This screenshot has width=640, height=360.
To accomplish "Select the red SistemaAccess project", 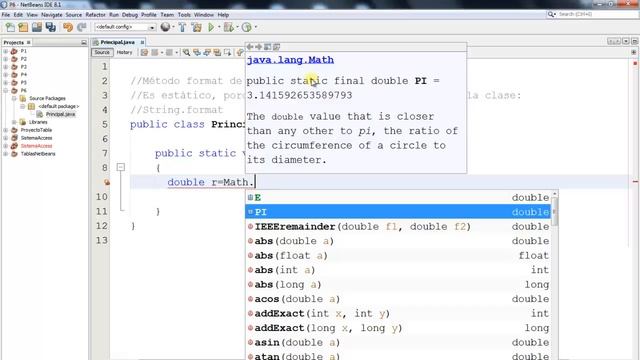I will (x=36, y=146).
